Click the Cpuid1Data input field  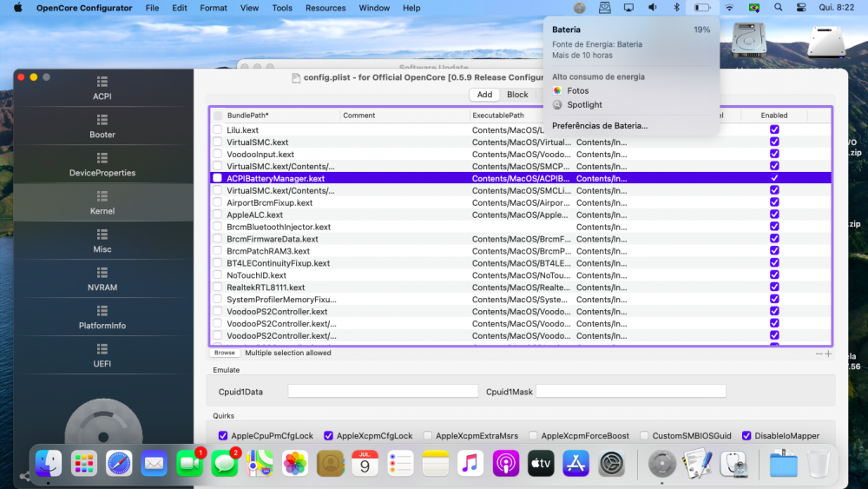383,392
